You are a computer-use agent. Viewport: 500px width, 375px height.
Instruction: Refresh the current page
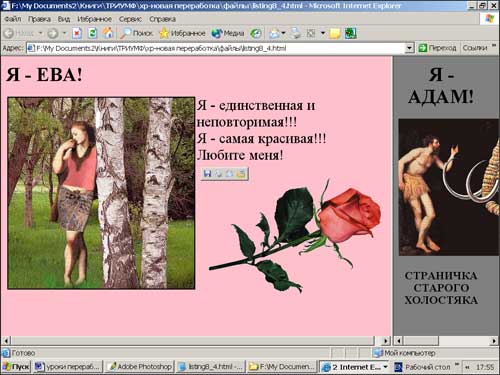click(x=92, y=33)
